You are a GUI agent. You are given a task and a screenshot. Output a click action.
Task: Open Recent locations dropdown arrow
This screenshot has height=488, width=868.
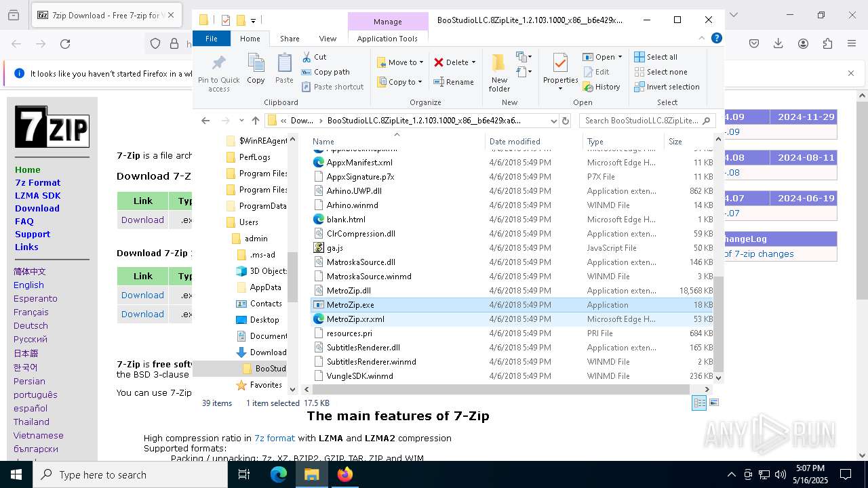[x=241, y=121]
